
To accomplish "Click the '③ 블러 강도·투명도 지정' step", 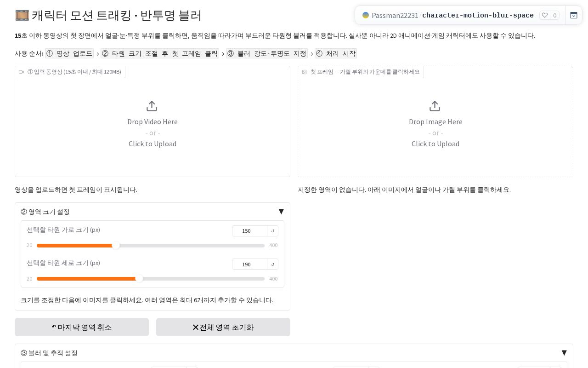I will tap(267, 53).
